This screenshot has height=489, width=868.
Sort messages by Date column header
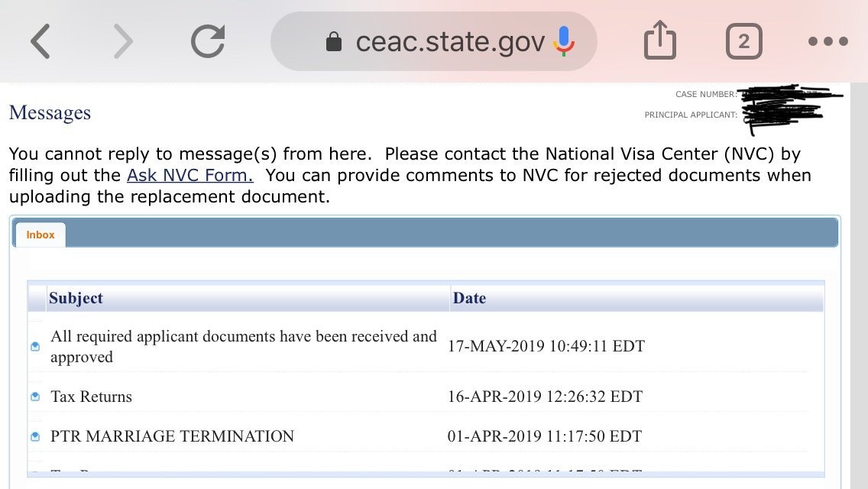coord(469,298)
